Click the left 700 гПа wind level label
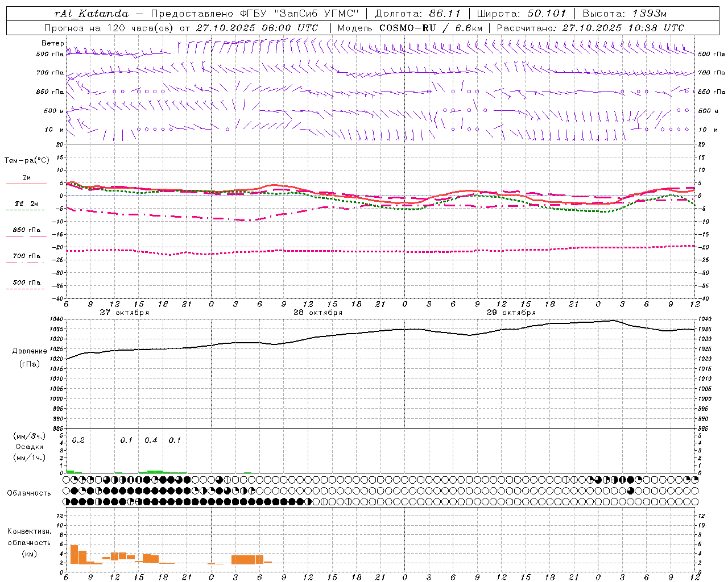This screenshot has width=728, height=582. tap(50, 73)
